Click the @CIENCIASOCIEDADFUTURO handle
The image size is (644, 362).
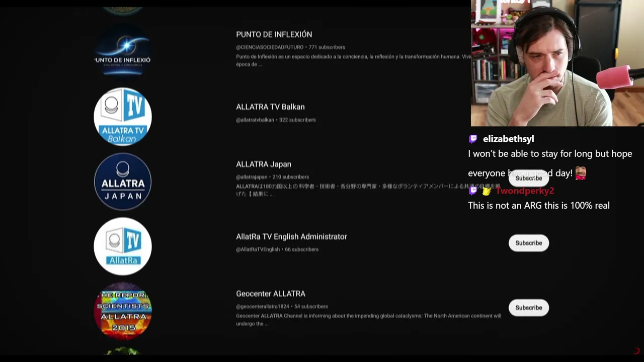click(270, 47)
